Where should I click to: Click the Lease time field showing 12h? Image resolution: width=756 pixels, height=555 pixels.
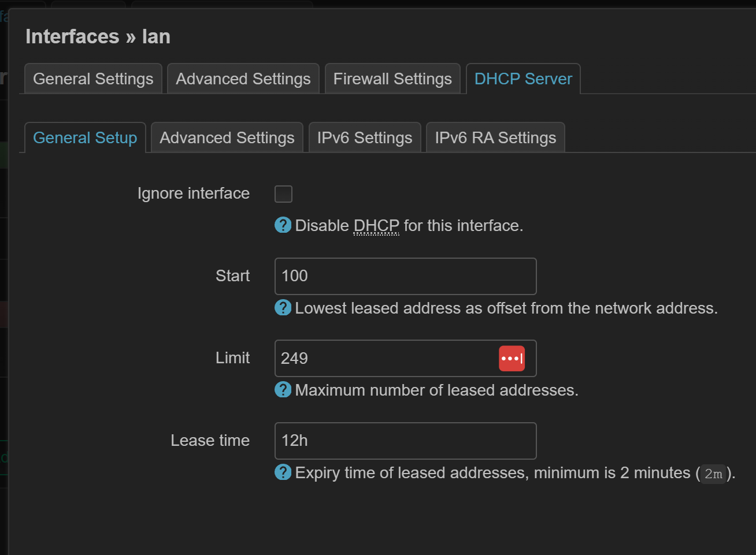pos(405,441)
